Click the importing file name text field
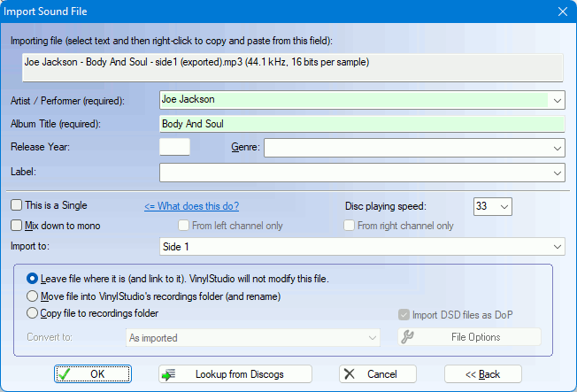This screenshot has width=577, height=392. (293, 67)
